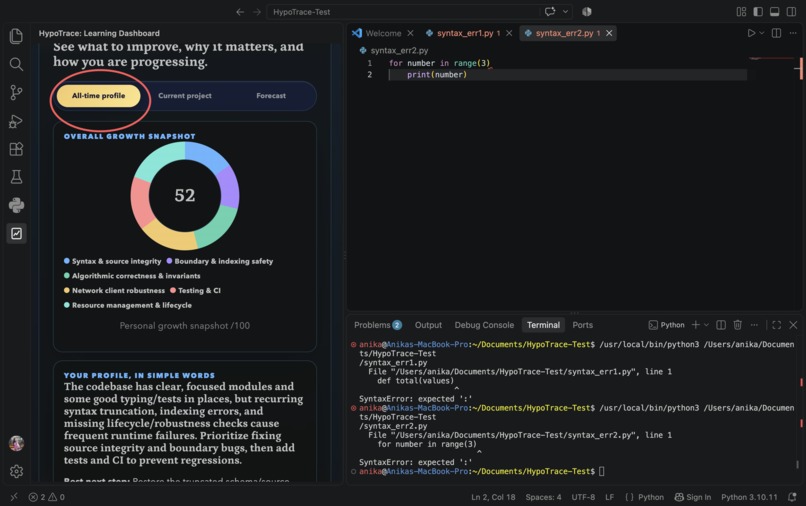Screen dimensions: 806x506
Task: Open Run and Debug view
Action: click(x=16, y=121)
